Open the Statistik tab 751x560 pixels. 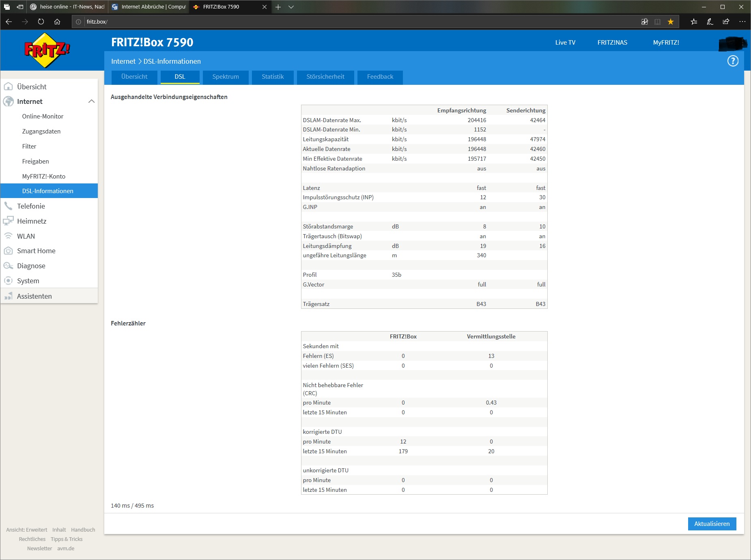pyautogui.click(x=273, y=77)
